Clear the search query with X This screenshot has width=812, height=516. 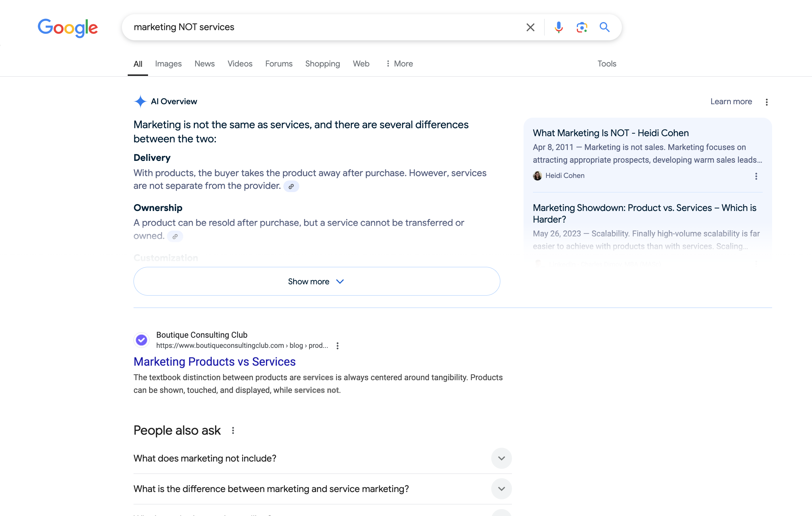[530, 27]
